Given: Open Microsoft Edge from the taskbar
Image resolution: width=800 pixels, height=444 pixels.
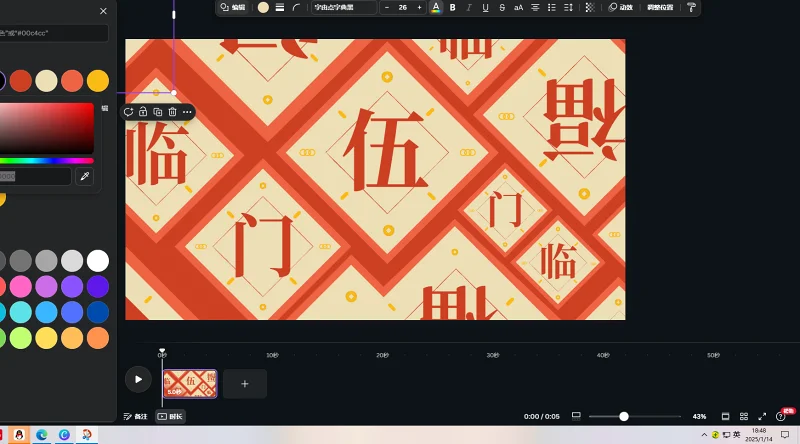Looking at the screenshot, I should coord(41,435).
